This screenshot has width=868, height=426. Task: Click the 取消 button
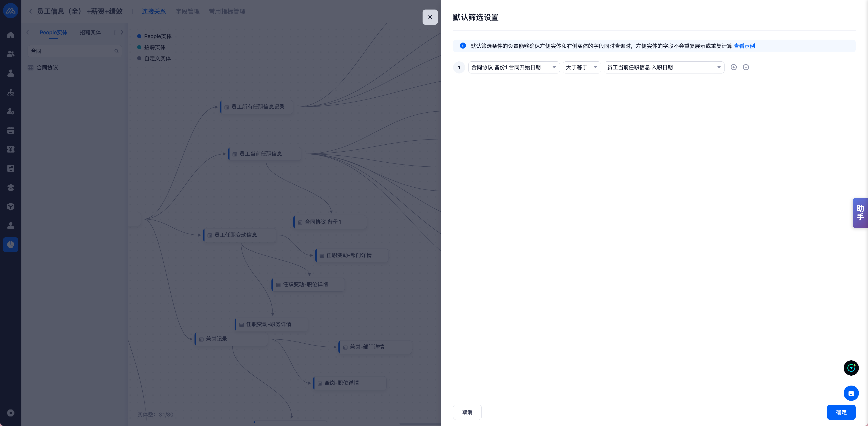[467, 412]
